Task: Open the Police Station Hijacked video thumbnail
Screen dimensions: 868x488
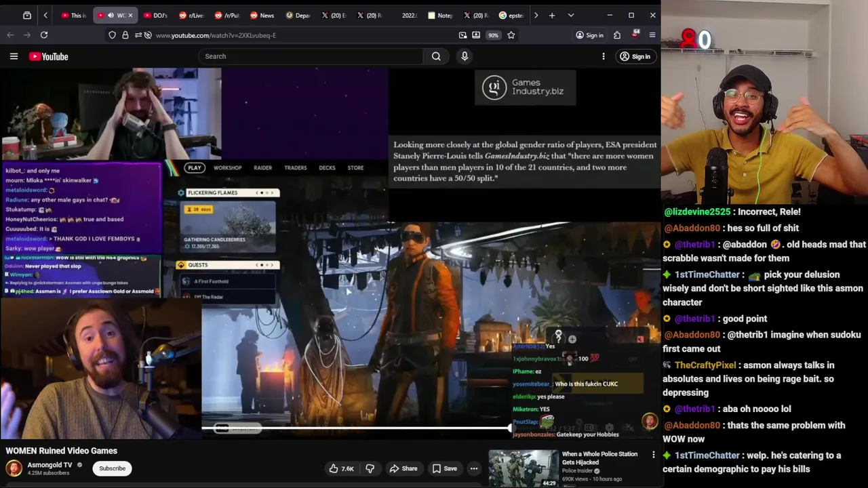Action: click(x=524, y=468)
